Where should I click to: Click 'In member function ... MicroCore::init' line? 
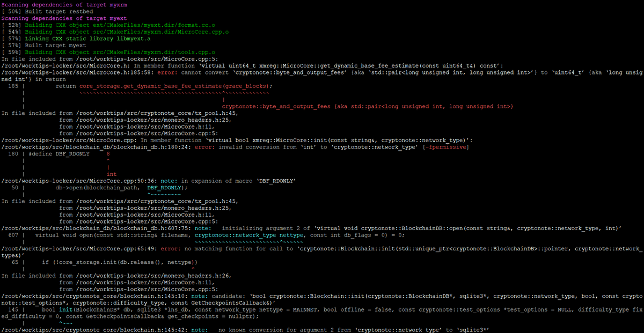pyautogui.click(x=237, y=140)
